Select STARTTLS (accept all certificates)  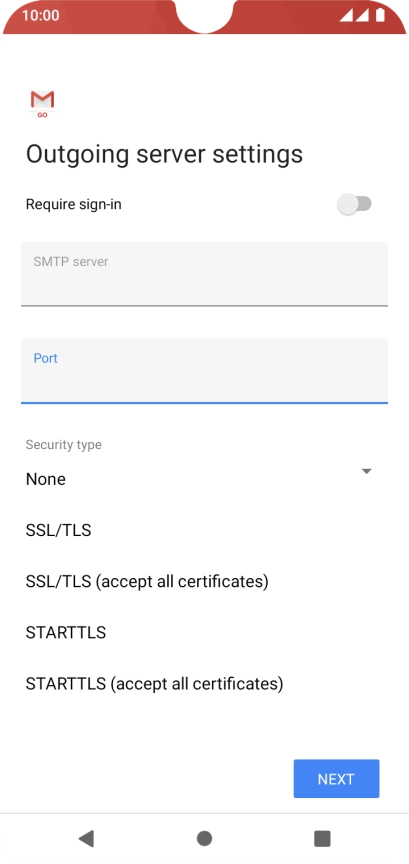point(154,684)
